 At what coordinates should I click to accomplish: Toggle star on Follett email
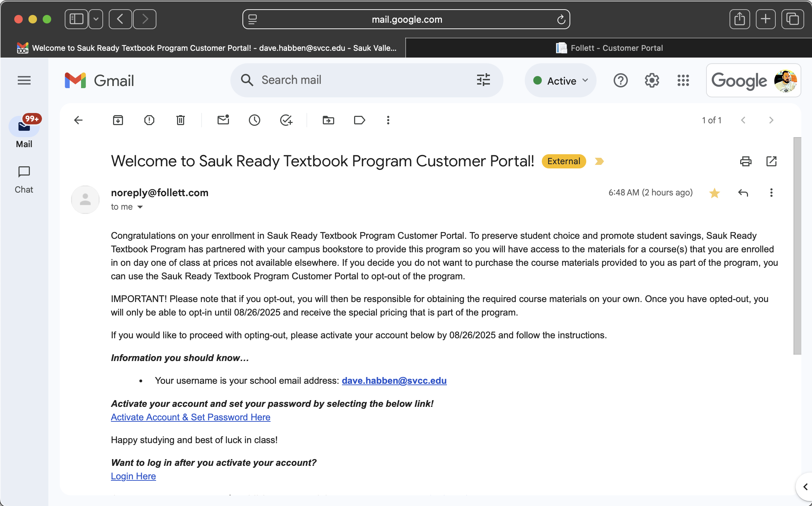714,193
